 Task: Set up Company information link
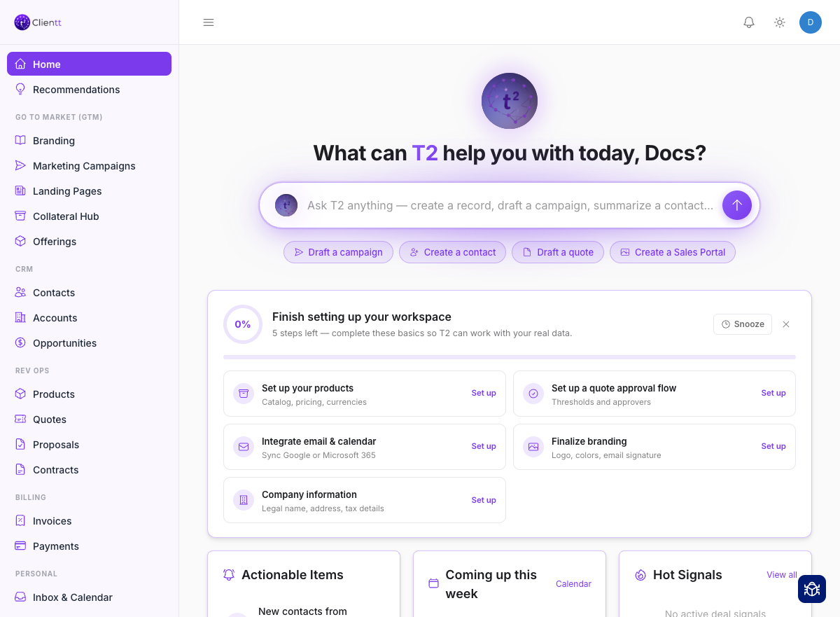tap(484, 500)
